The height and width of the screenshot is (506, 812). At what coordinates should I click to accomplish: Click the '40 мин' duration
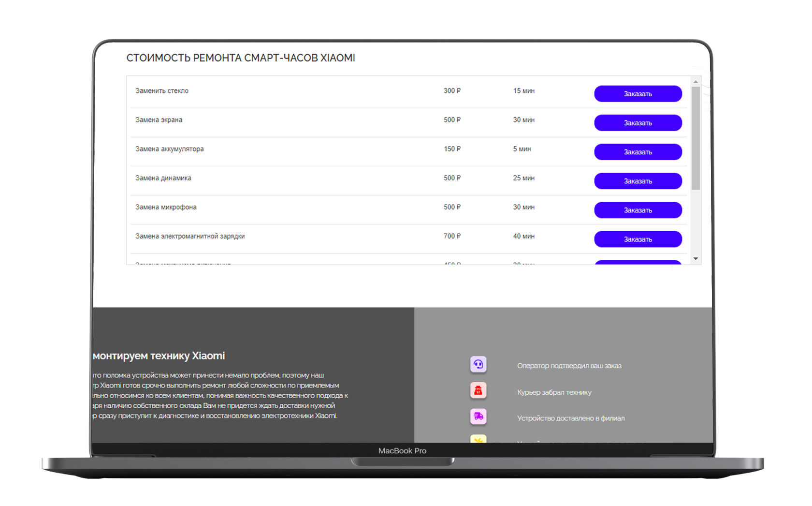tap(524, 236)
